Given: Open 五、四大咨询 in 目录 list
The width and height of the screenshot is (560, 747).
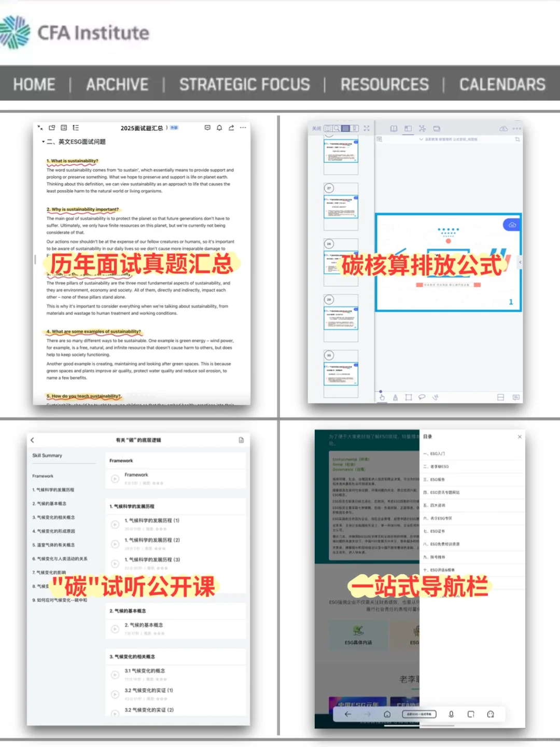Looking at the screenshot, I should 472,505.
